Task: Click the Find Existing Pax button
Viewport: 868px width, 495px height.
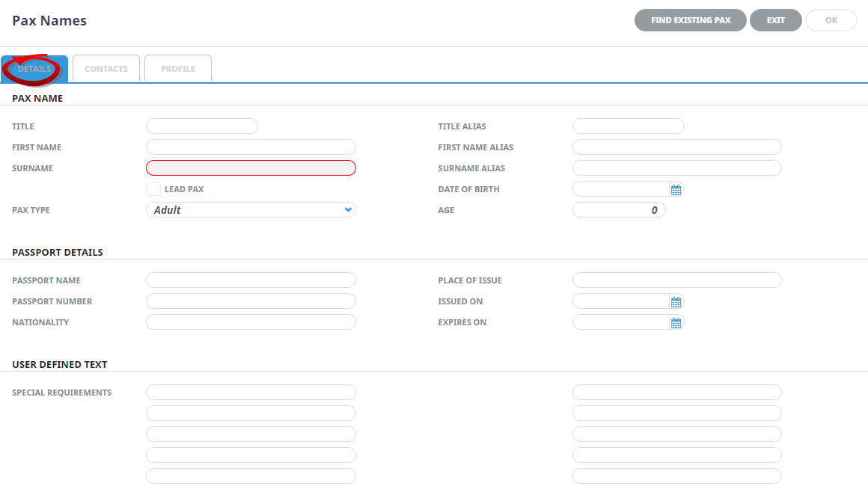Action: click(690, 20)
